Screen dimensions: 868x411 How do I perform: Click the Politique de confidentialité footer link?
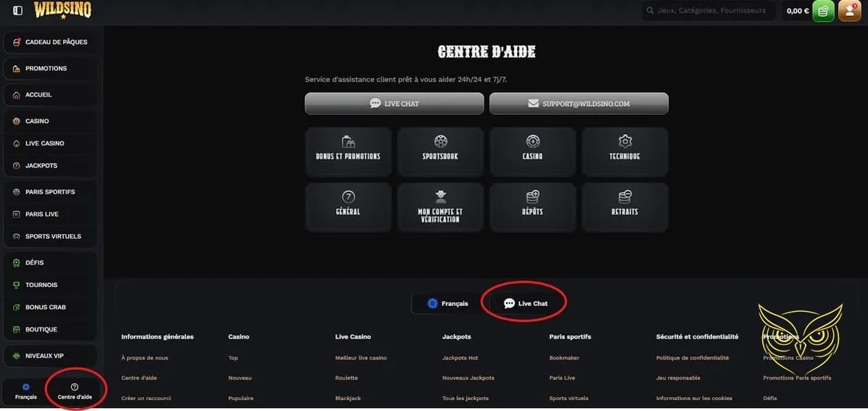[x=692, y=358]
